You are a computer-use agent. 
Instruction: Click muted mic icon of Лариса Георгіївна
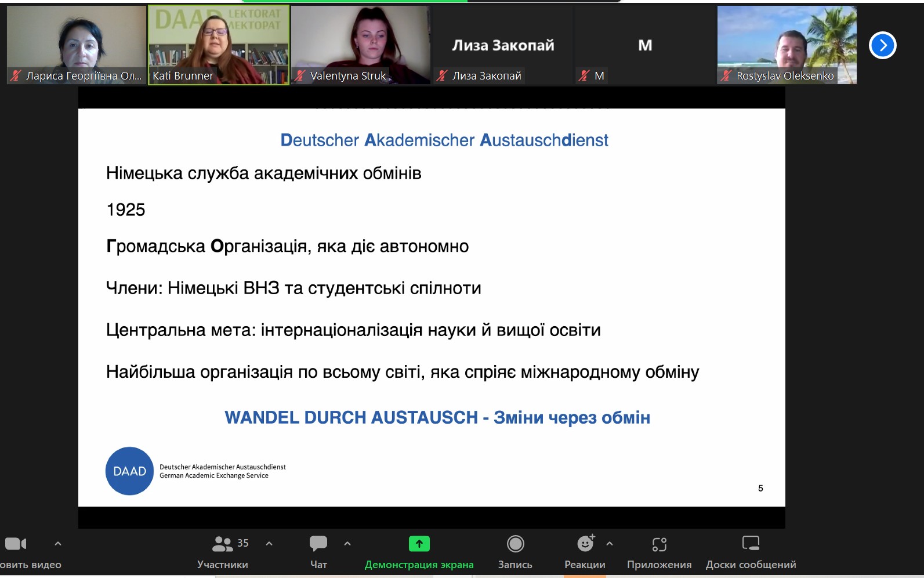tap(16, 75)
